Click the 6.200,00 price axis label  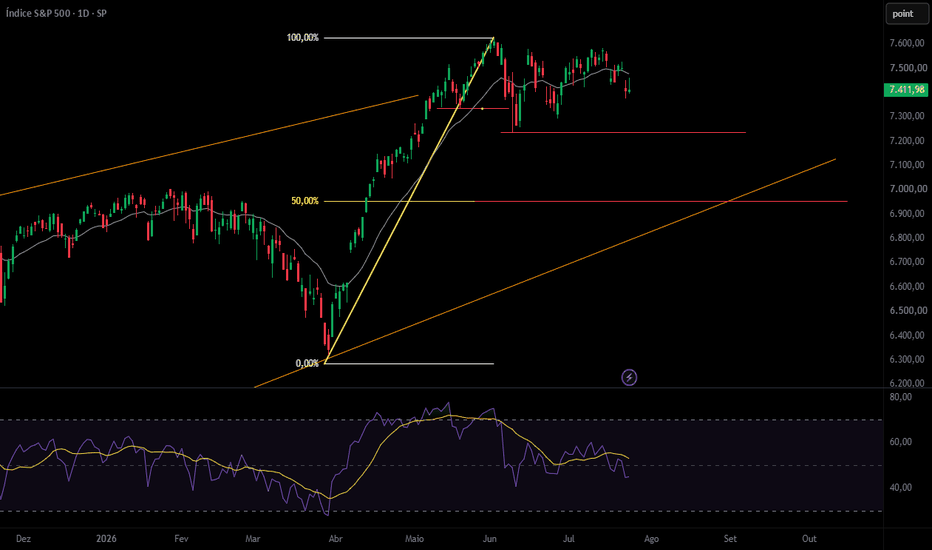coord(908,383)
